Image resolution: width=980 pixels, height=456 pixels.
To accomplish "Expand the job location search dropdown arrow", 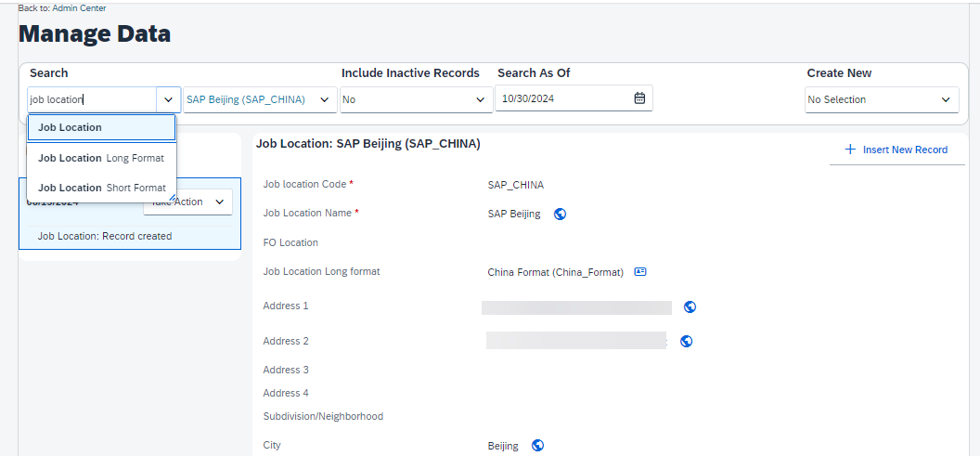I will coord(169,99).
